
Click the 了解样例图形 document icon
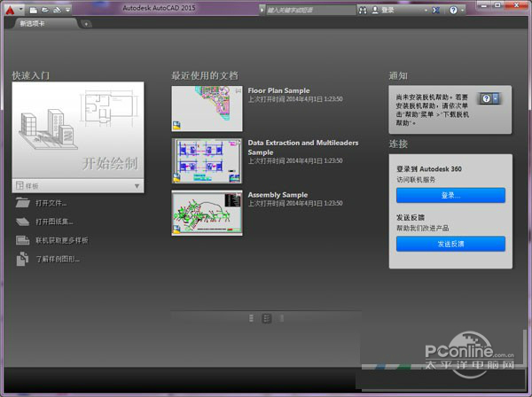pos(23,260)
